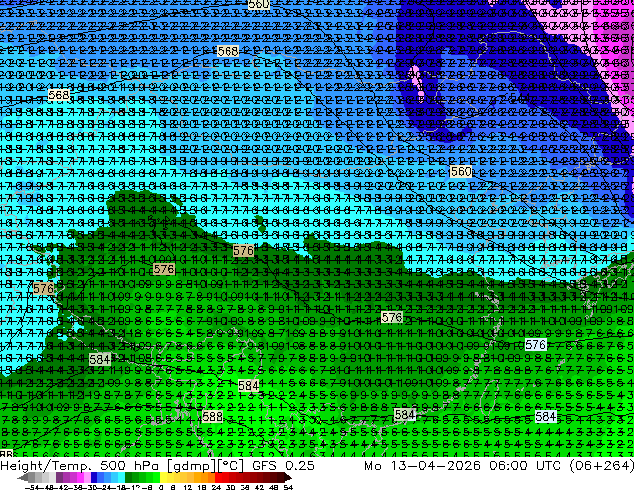Click the '(06+264)' forecast hour text
Image resolution: width=634 pixels, height=490 pixels.
coord(601,466)
